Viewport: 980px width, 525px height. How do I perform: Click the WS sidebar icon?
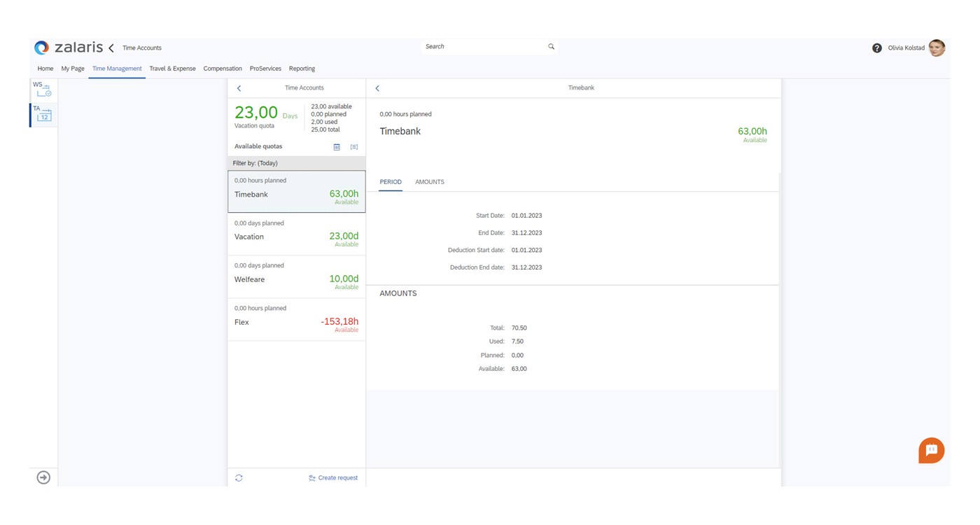43,89
